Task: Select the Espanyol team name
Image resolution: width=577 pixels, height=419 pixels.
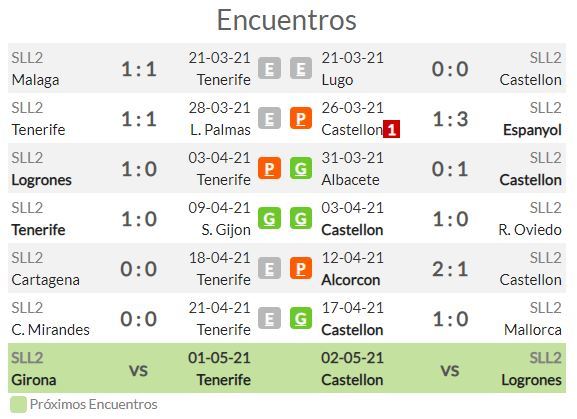Action: 532,130
